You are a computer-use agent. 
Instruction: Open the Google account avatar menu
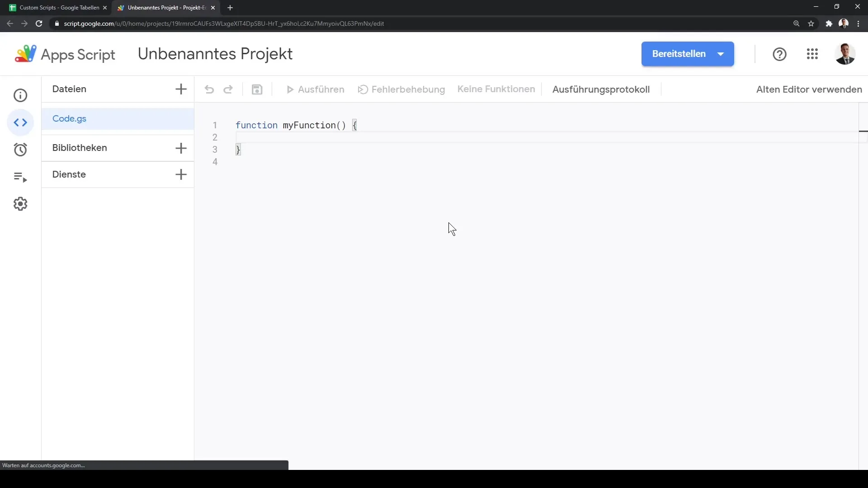click(x=845, y=54)
